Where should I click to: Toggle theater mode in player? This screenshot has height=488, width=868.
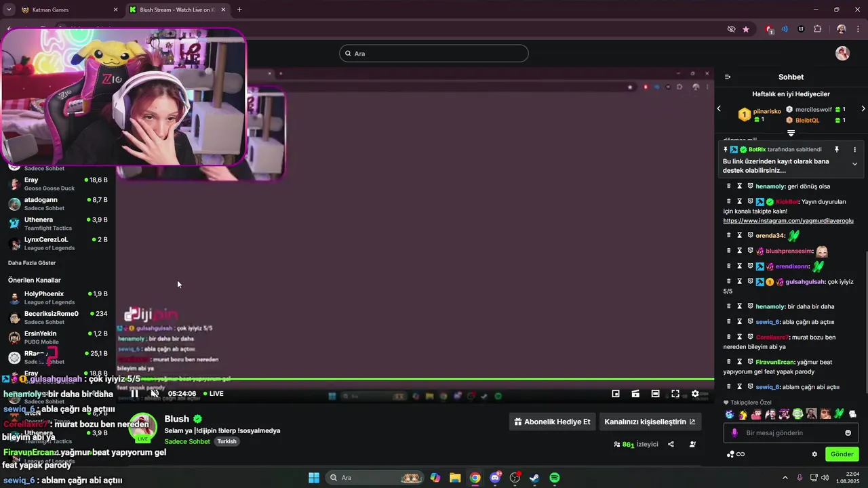655,394
